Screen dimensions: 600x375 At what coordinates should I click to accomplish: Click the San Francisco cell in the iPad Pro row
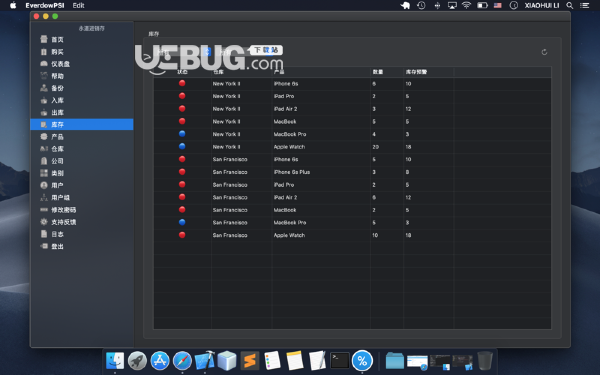(230, 184)
